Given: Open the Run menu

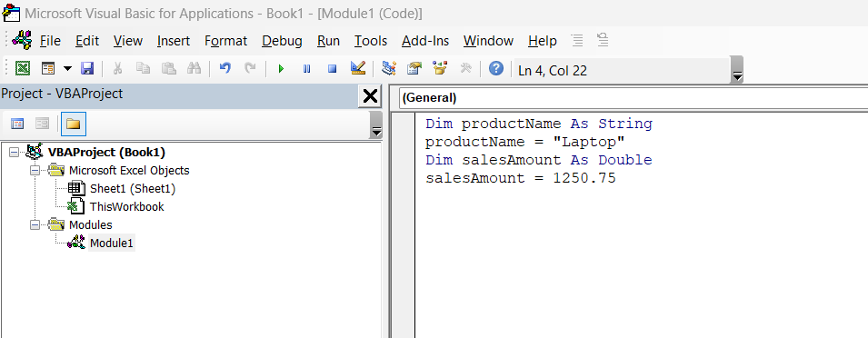Looking at the screenshot, I should coord(328,41).
